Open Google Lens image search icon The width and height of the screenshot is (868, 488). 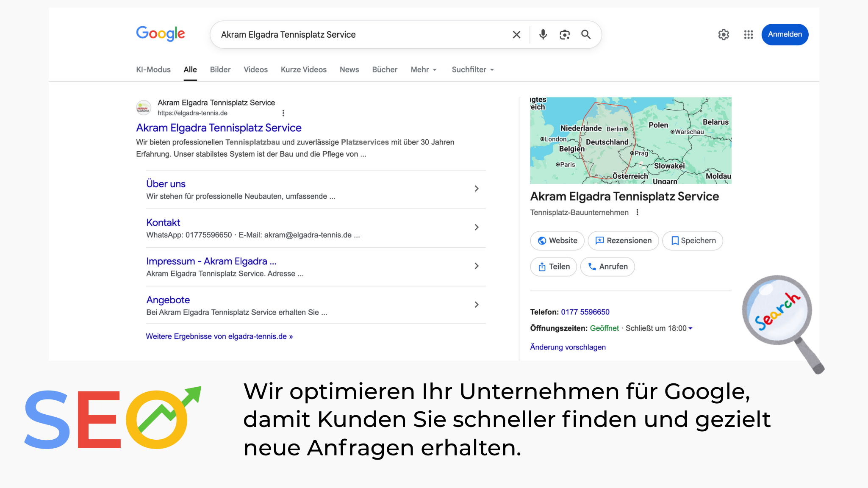point(564,35)
